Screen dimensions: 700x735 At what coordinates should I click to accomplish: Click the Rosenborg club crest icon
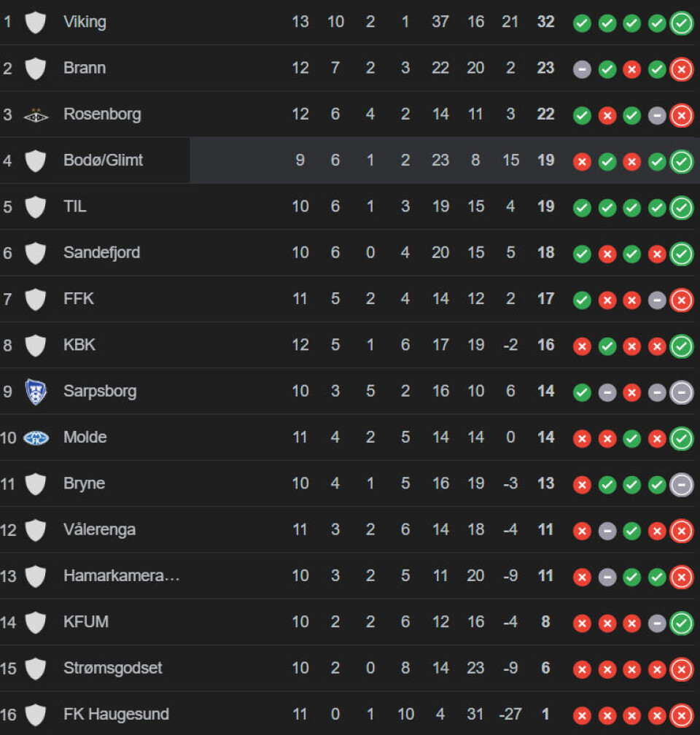[x=36, y=115]
